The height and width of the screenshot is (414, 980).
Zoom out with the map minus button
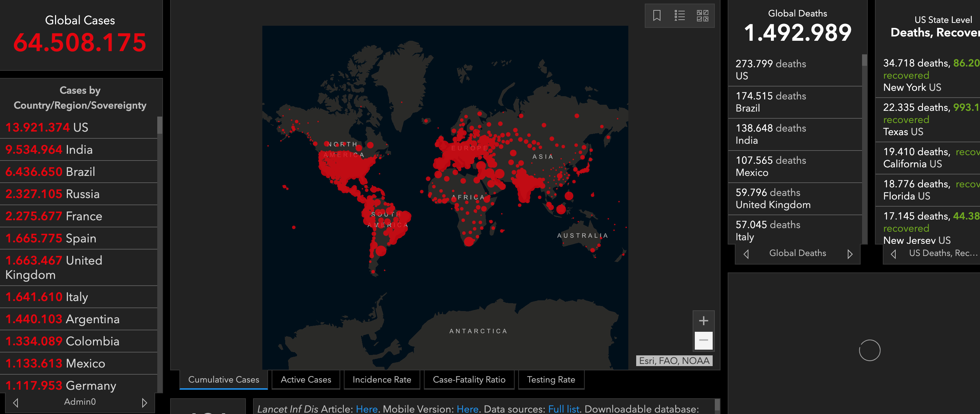coord(703,341)
